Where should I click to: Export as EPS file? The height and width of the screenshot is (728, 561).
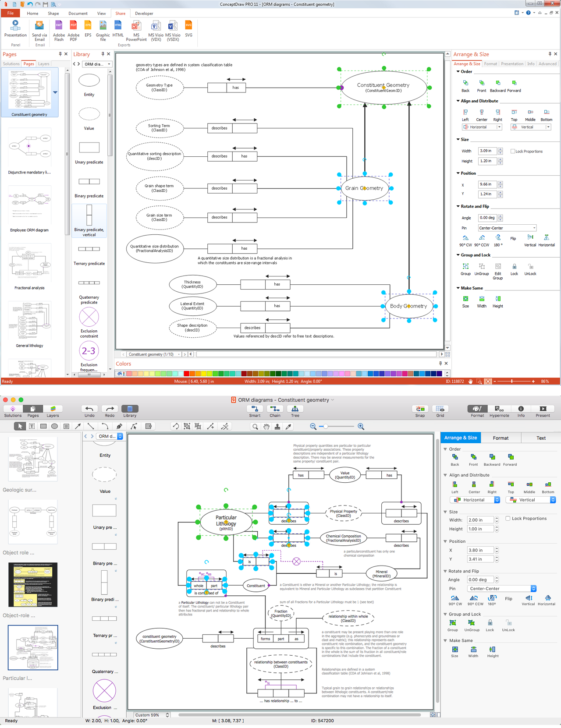pyautogui.click(x=88, y=29)
